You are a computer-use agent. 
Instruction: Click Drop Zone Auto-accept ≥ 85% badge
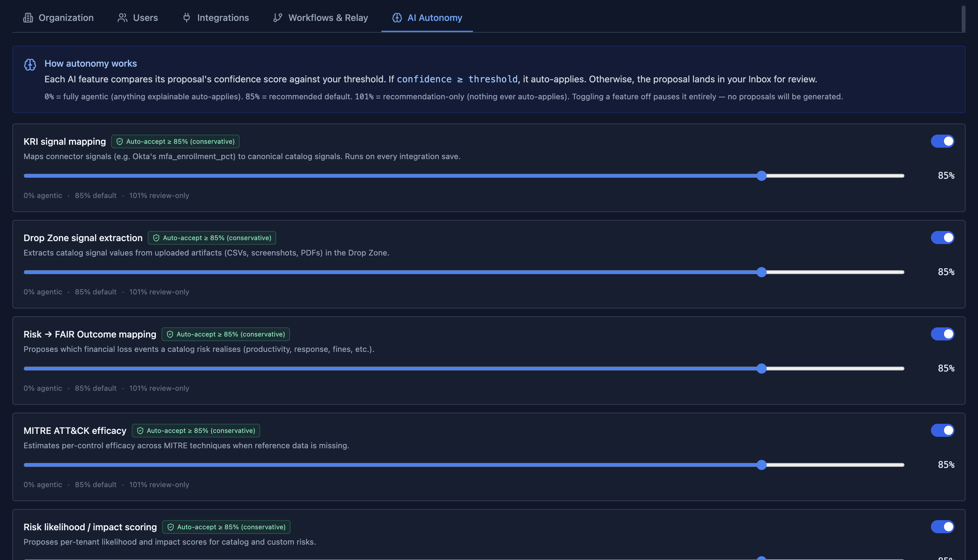212,238
